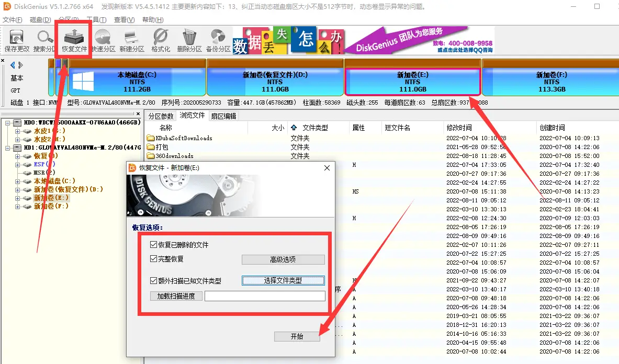The image size is (619, 364).
Task: Click the 360downloads folder icon
Action: pyautogui.click(x=150, y=156)
